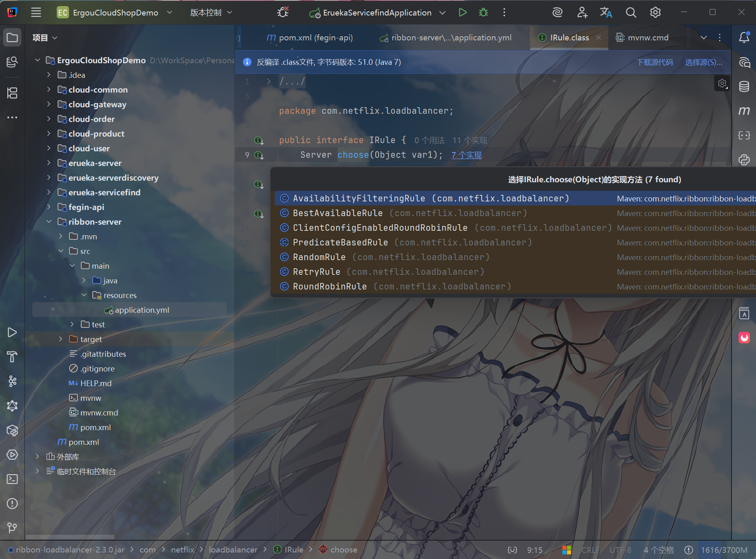
Task: Open editor tab options menu
Action: pyautogui.click(x=720, y=38)
